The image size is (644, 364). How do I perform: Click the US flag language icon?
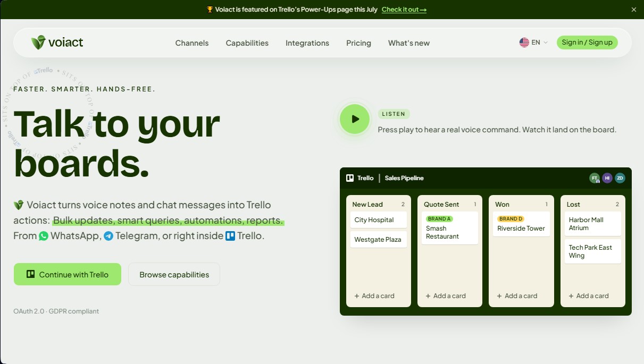524,43
